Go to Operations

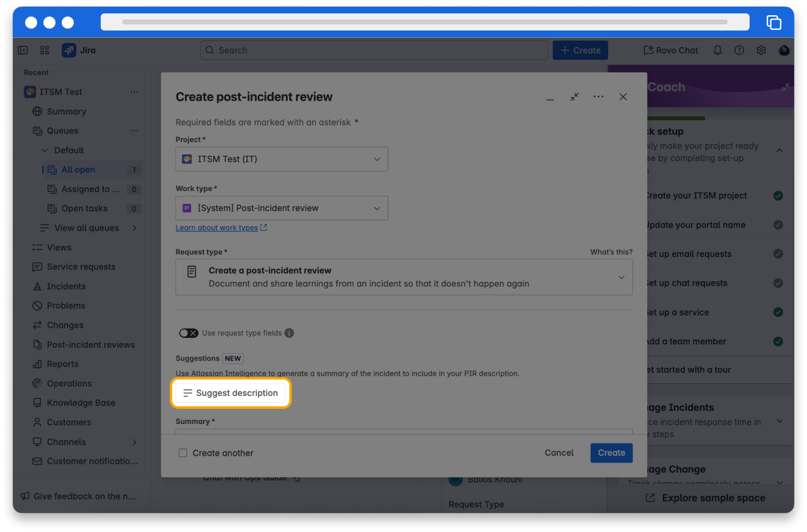coord(70,384)
